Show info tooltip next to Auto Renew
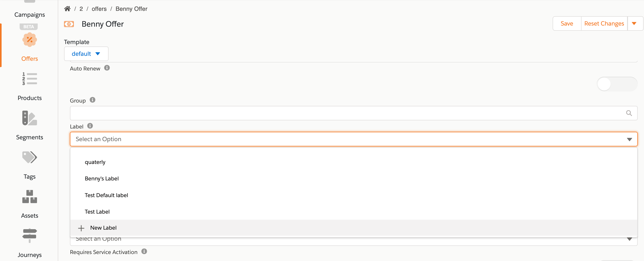644x261 pixels. tap(107, 68)
